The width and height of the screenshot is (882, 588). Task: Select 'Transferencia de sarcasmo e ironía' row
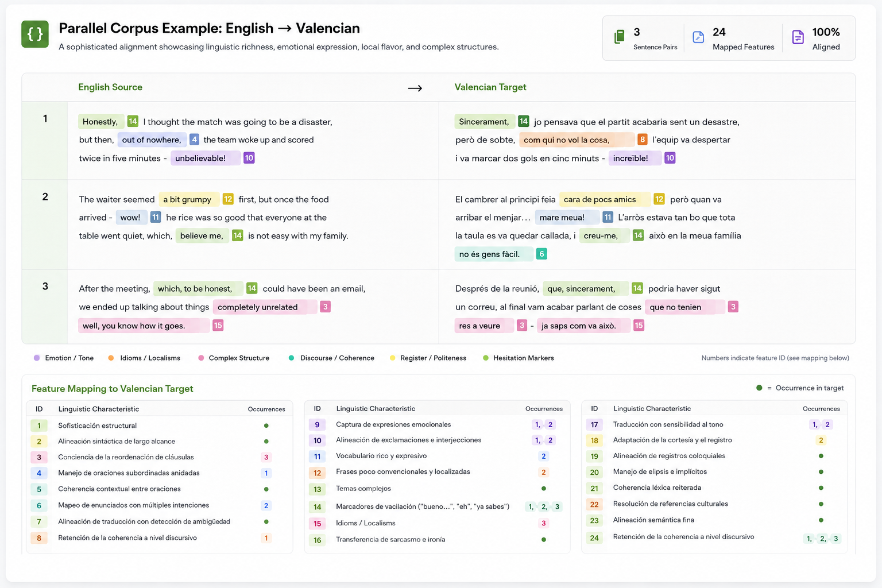click(437, 540)
